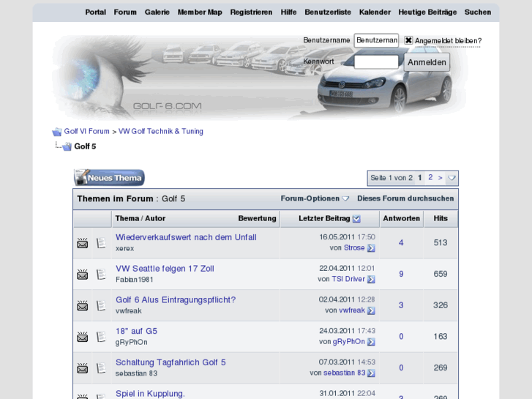Show the 4 replies of Wiederverkaufswert thread
Screen dimensions: 532x399
401,243
